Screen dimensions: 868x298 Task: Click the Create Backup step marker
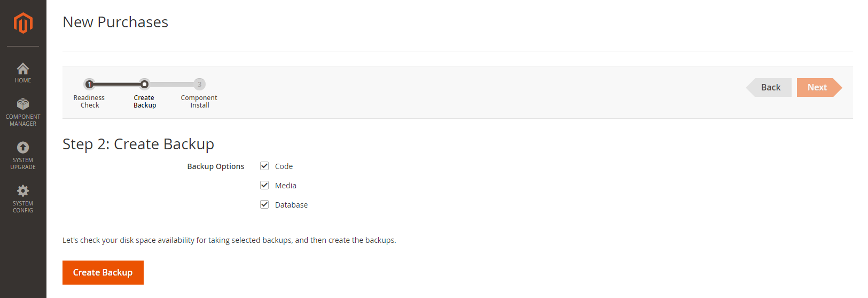tap(144, 84)
